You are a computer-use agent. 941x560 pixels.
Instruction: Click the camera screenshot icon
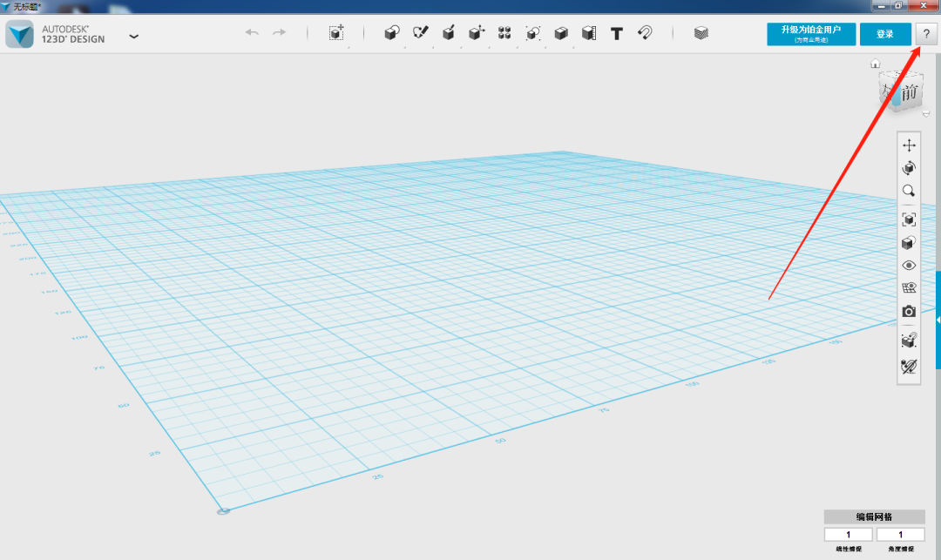coord(909,311)
